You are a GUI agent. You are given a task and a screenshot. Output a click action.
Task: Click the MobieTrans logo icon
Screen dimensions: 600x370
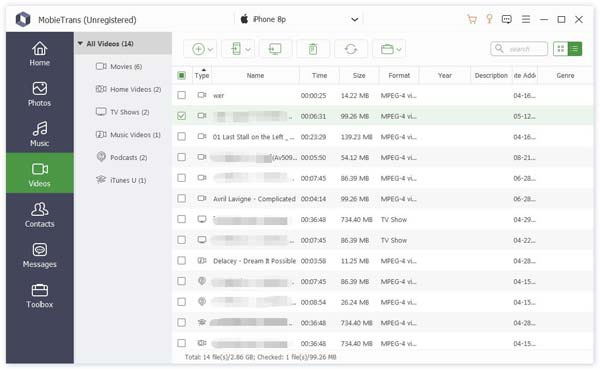(23, 19)
